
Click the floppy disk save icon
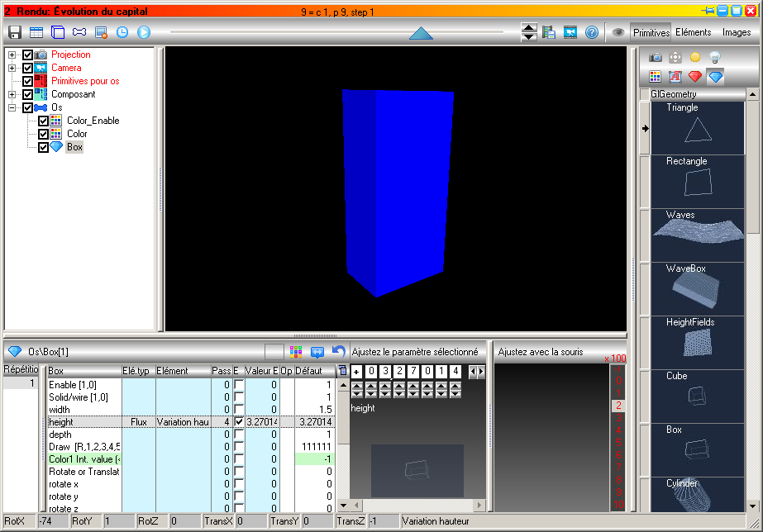[x=15, y=32]
